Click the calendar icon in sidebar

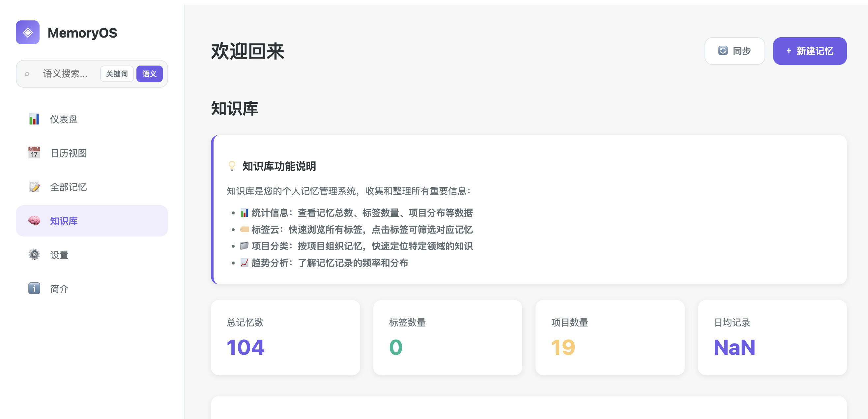34,153
